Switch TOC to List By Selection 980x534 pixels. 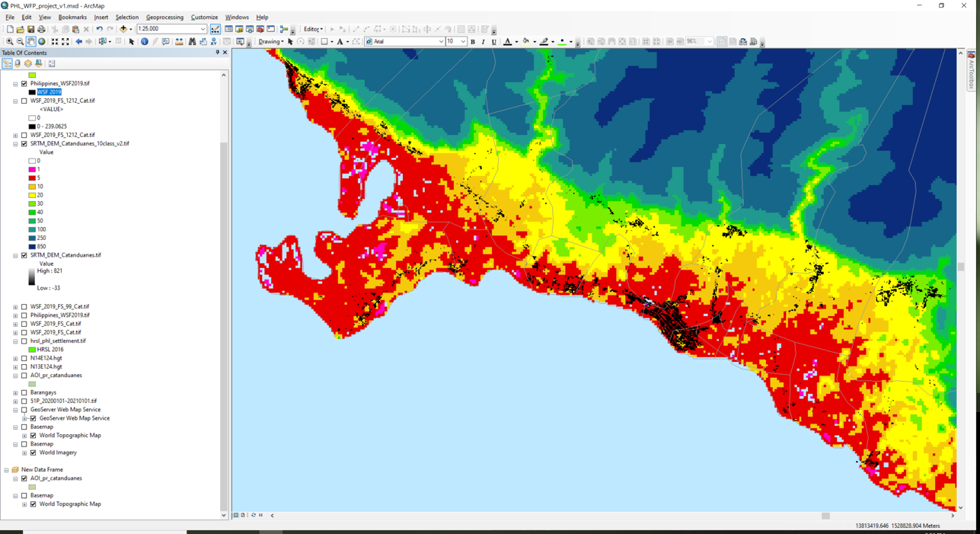39,64
